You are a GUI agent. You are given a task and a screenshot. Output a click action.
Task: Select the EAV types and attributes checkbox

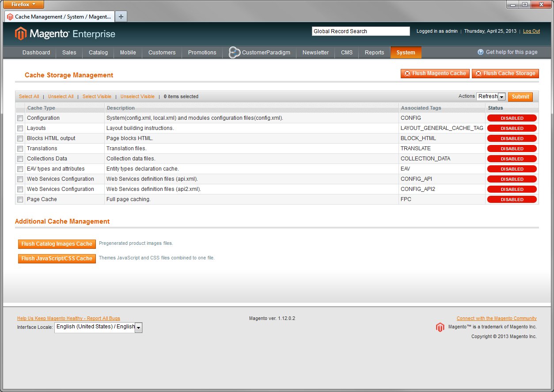click(x=20, y=169)
